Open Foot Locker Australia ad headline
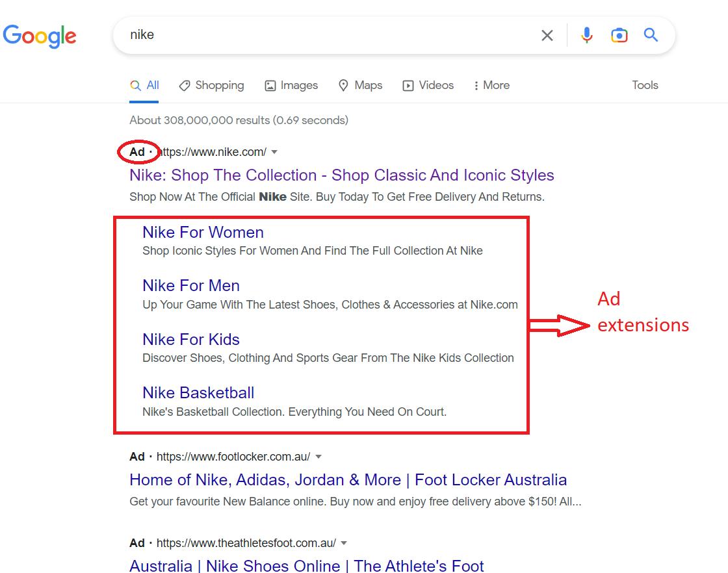 click(x=348, y=480)
